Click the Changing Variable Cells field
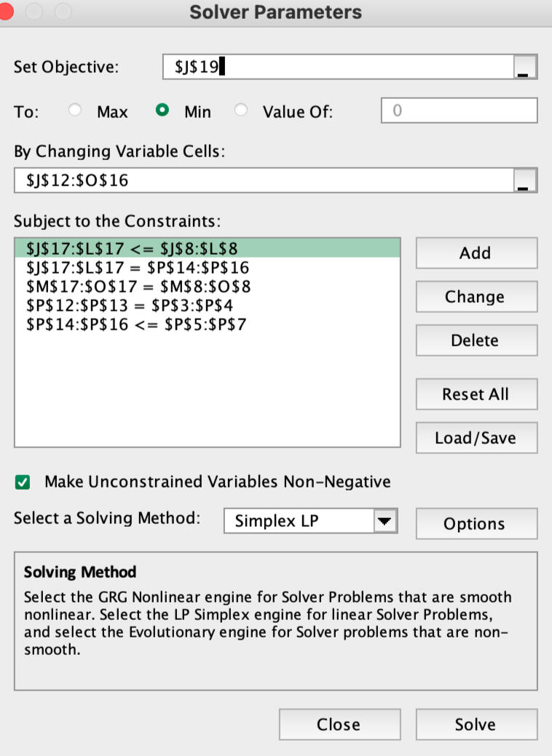Image resolution: width=552 pixels, height=756 pixels. pyautogui.click(x=262, y=180)
